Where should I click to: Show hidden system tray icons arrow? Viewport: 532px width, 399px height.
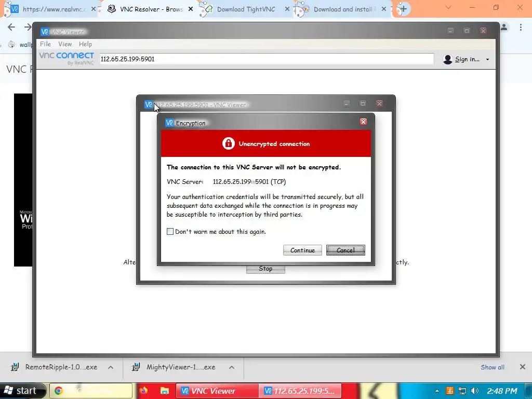point(437,391)
